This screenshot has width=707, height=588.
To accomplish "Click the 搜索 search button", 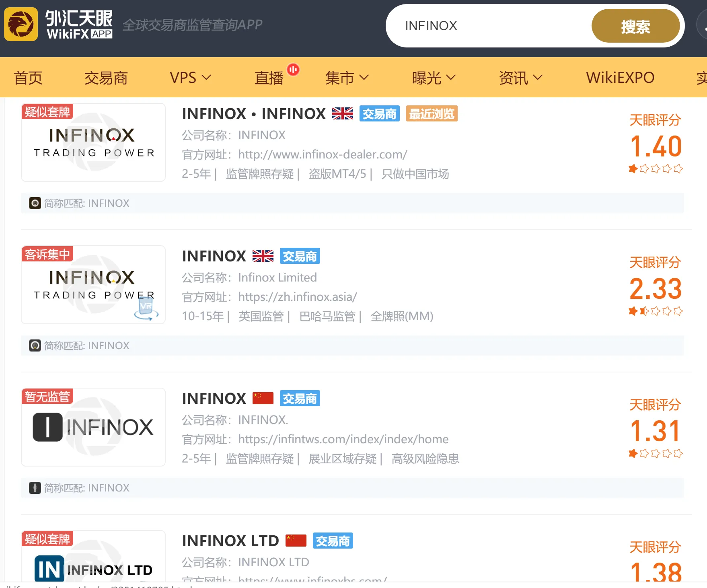I will click(636, 26).
